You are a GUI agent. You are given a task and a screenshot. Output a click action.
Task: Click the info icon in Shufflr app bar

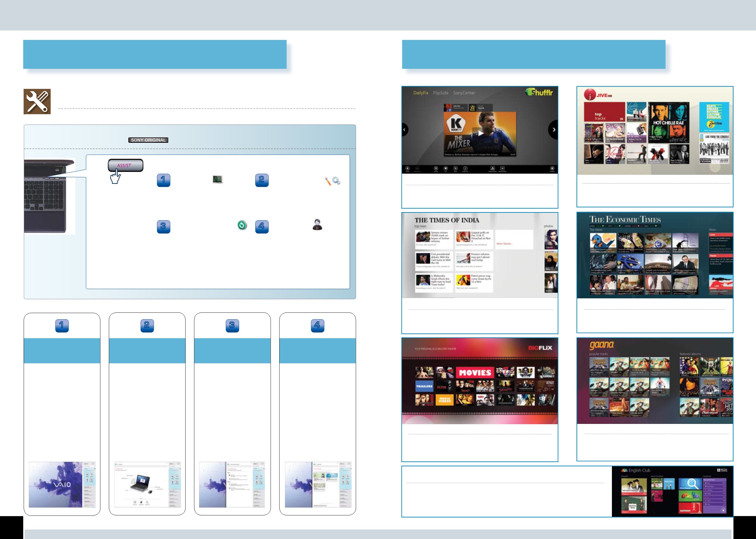465,169
